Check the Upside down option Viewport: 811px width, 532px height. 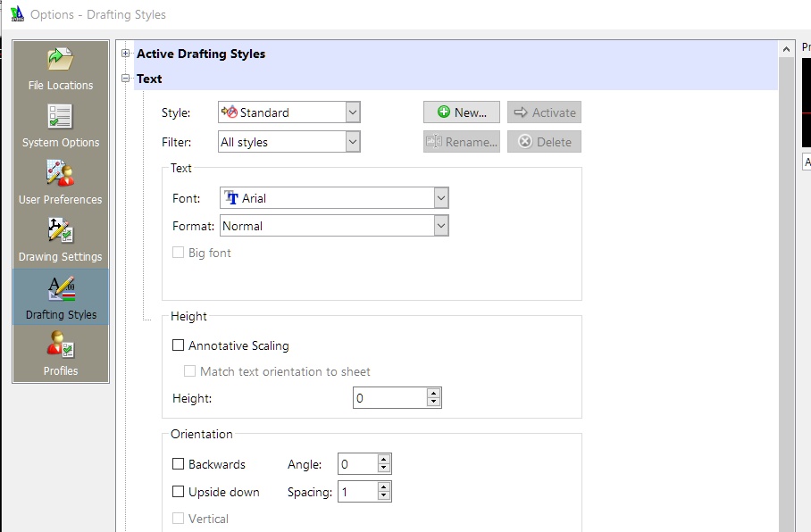178,492
